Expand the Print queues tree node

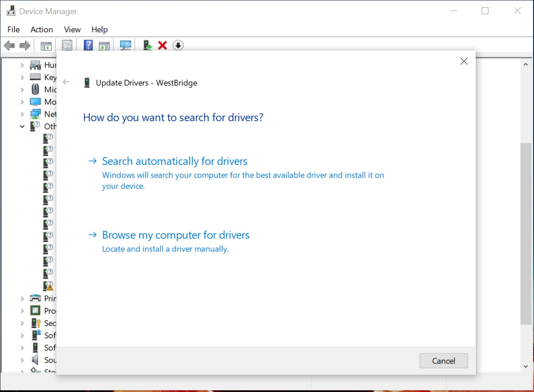click(x=22, y=298)
